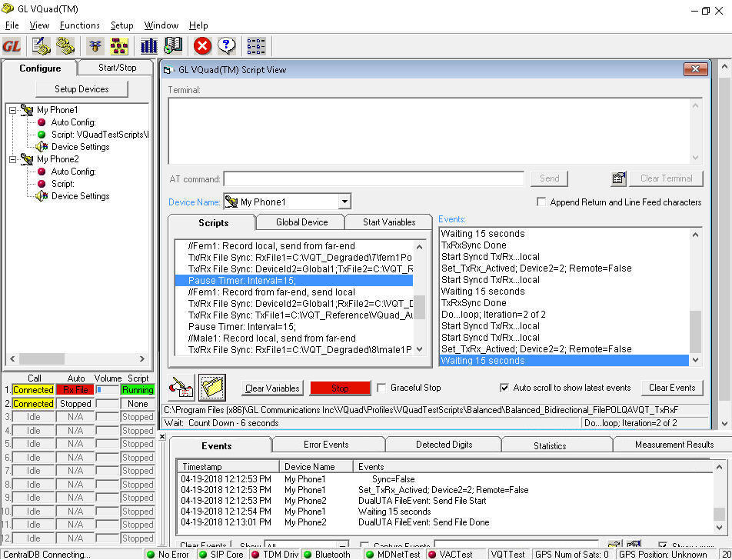Select the highlighted Pause Timer Interval=15 script line
Viewport: 732px width, 560px height.
click(294, 281)
